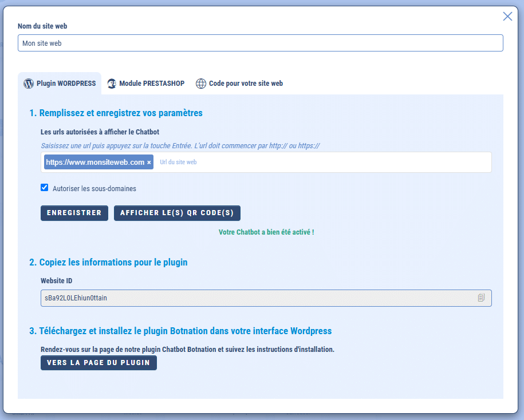Remove the https://www.monsiteweb.com URL tag
Screen dimensions: 524x420
click(149, 163)
